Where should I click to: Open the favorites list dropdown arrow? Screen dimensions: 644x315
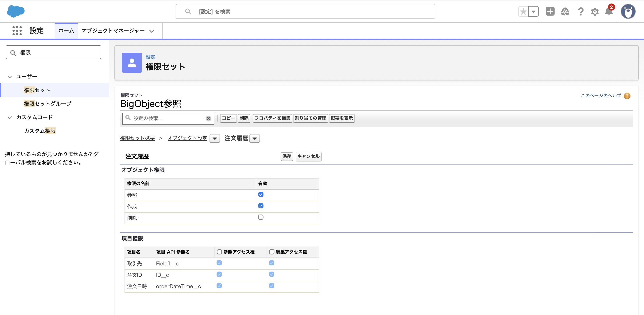534,11
